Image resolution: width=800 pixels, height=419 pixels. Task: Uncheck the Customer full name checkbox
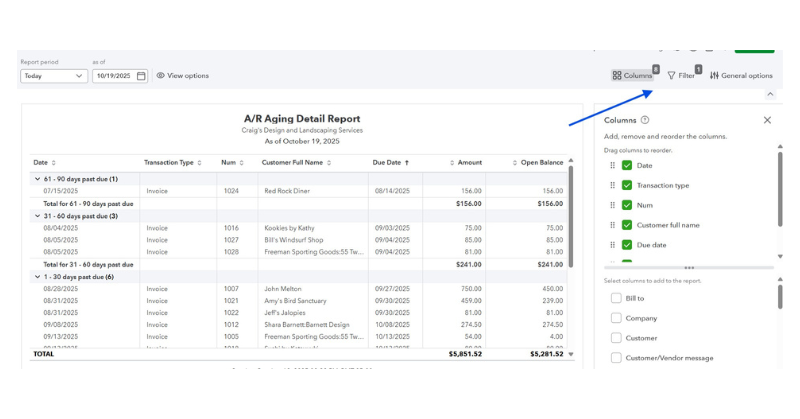(627, 225)
